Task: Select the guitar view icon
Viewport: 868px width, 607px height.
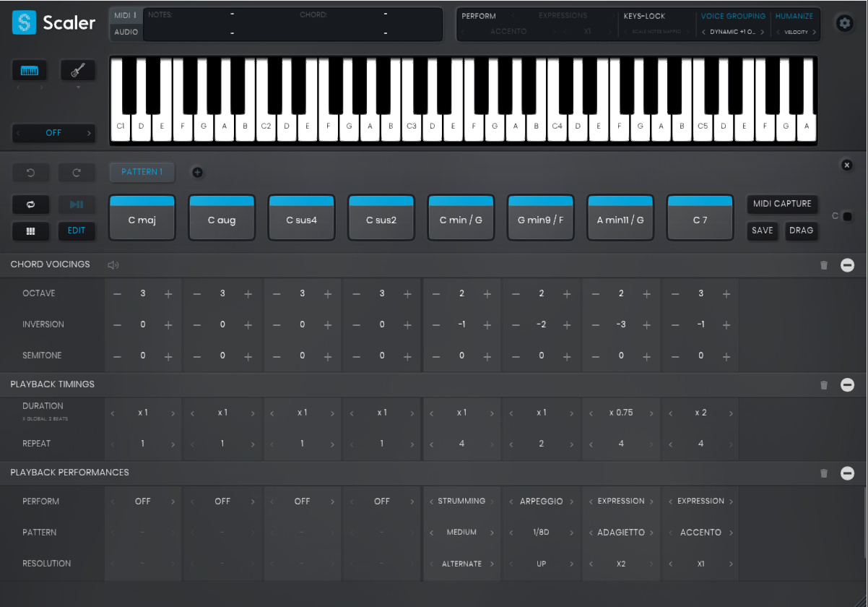Action: click(78, 70)
